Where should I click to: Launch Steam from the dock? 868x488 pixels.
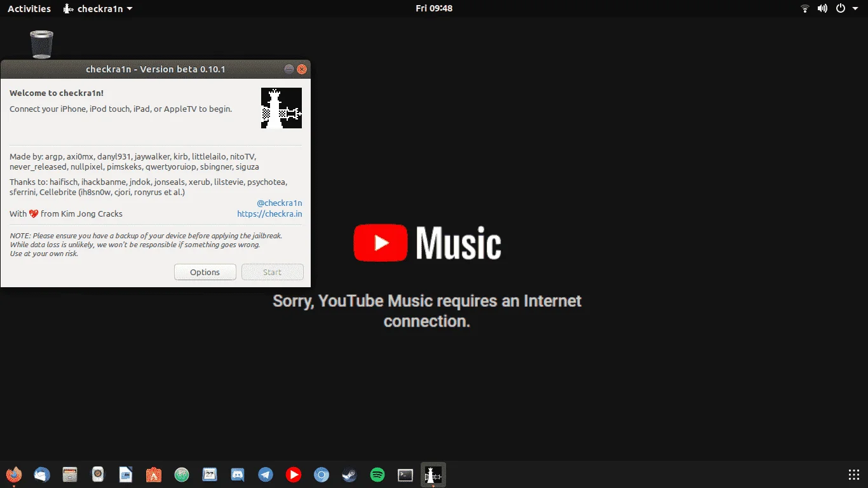coord(349,475)
